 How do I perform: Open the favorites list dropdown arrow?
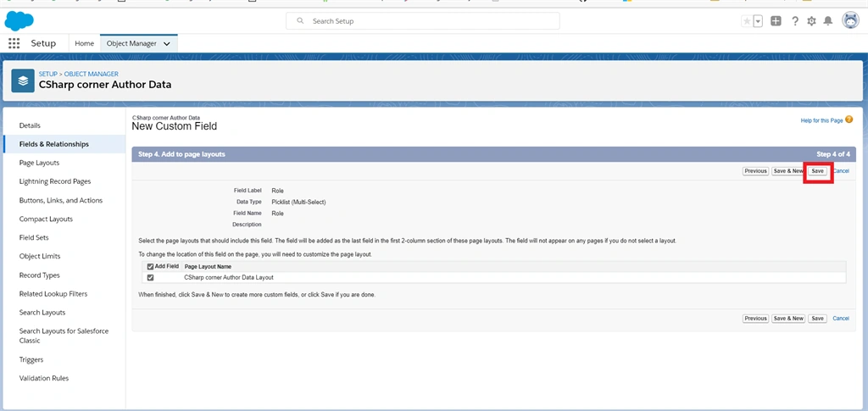[x=758, y=21]
